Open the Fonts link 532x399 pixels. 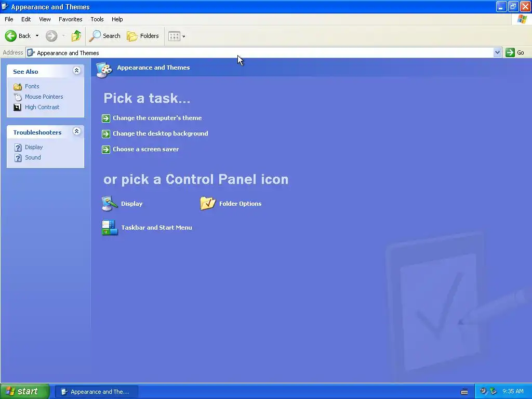coord(32,87)
